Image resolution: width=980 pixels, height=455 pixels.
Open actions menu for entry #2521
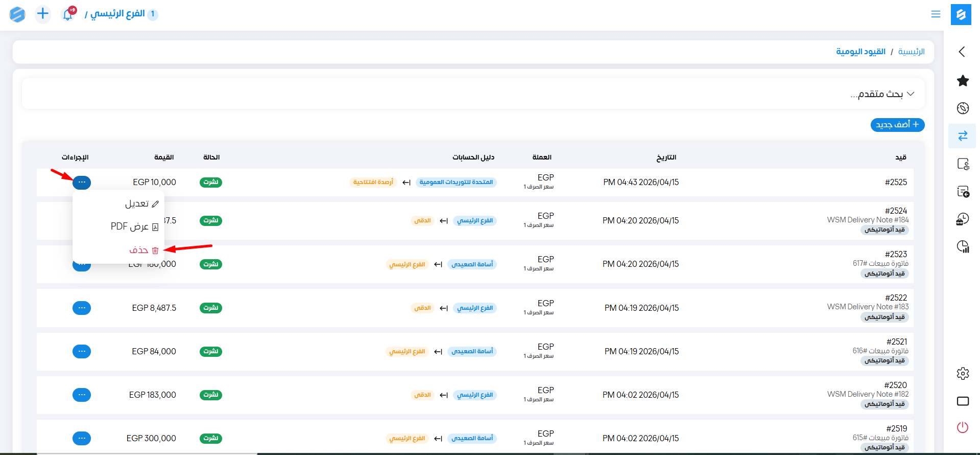click(82, 351)
